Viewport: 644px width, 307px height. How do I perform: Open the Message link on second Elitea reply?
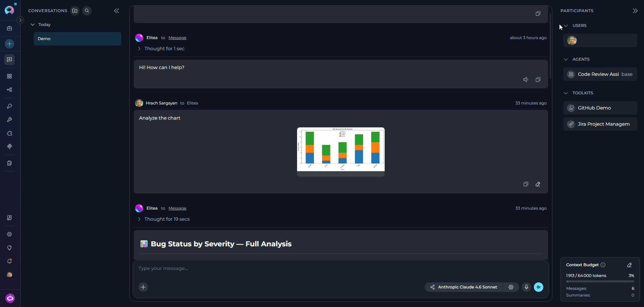[x=177, y=208]
